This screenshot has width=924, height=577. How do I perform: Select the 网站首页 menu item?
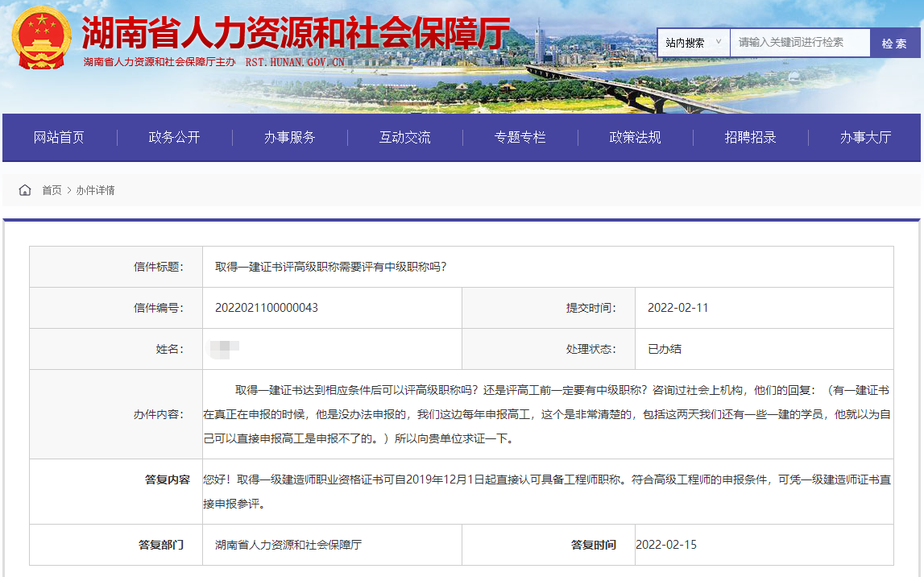click(x=56, y=137)
